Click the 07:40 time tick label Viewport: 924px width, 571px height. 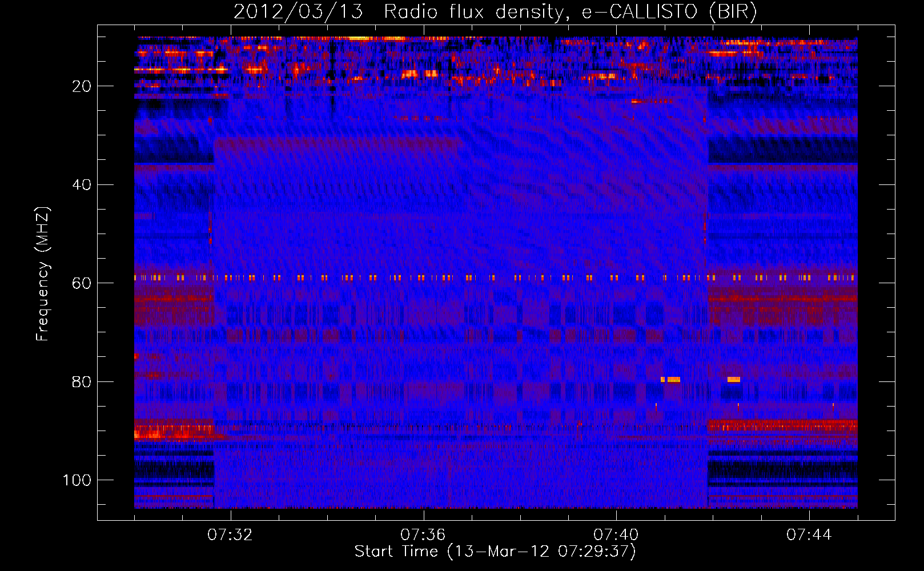pyautogui.click(x=616, y=535)
